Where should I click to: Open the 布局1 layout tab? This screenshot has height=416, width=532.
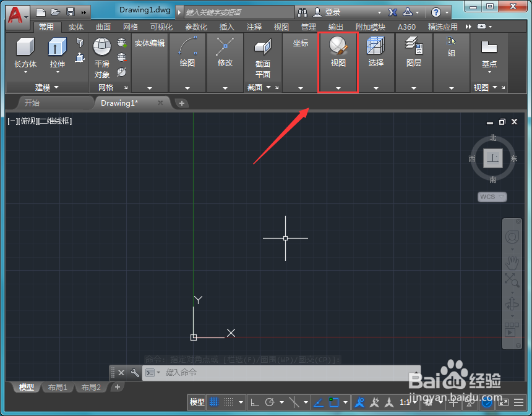pyautogui.click(x=58, y=387)
